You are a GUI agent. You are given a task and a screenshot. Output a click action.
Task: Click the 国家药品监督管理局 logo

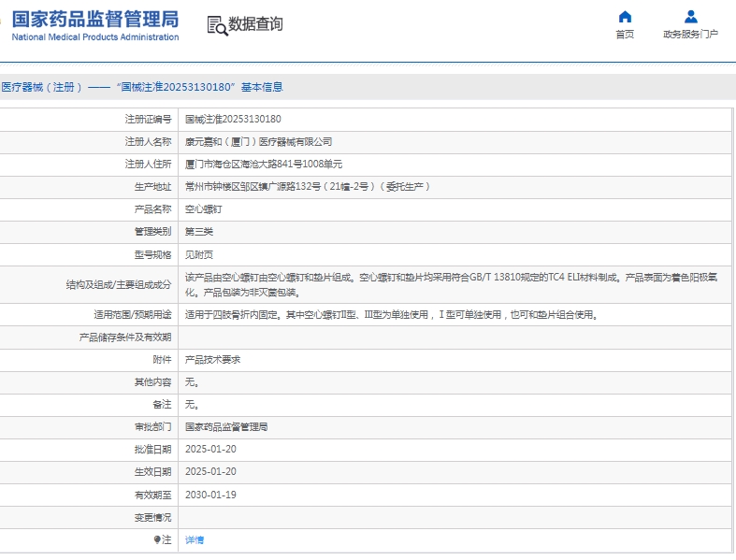[x=94, y=20]
